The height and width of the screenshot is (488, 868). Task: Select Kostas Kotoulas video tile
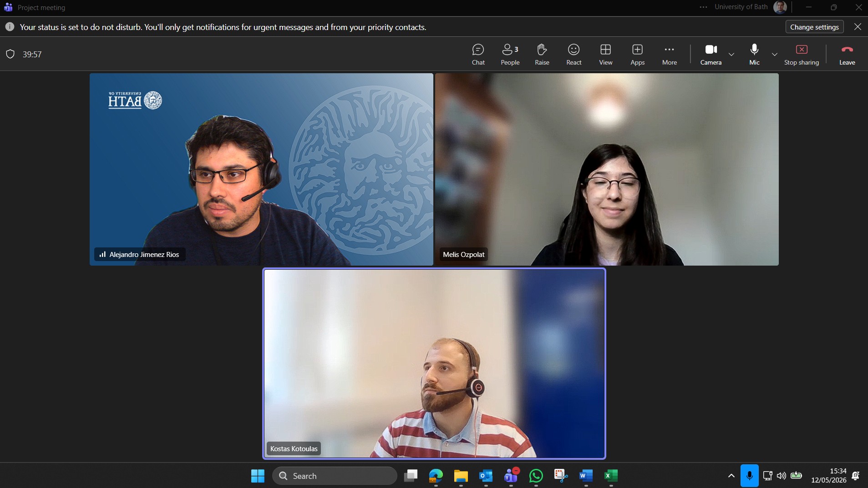[x=434, y=363]
